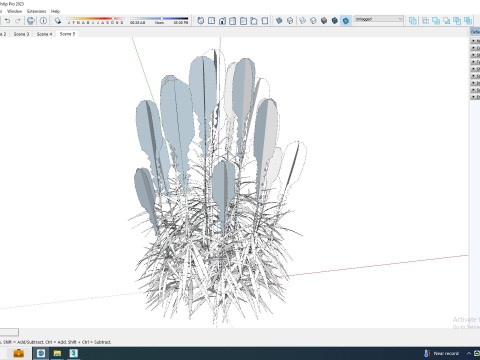Click the status bar hint 'Ctrl = Add'
Image resolution: width=480 pixels, height=360 pixels.
[55, 342]
